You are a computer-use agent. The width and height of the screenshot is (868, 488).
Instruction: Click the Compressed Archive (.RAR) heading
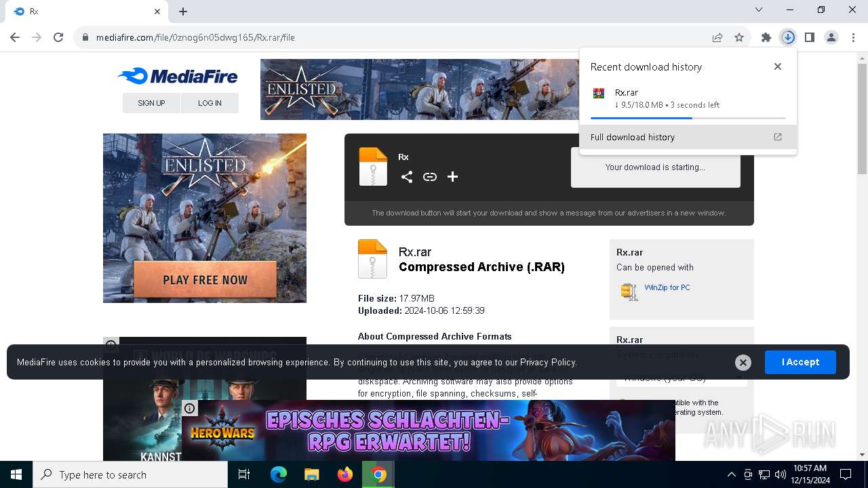point(481,267)
